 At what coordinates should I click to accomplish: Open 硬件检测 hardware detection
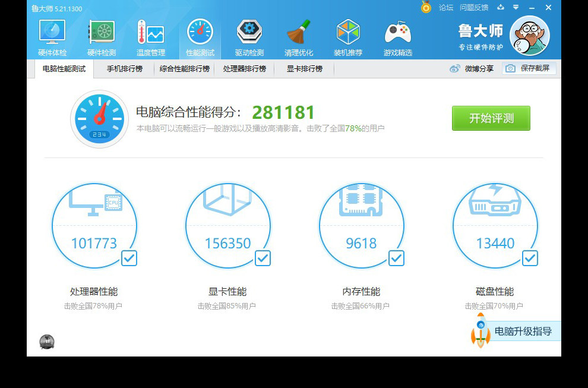coord(102,38)
